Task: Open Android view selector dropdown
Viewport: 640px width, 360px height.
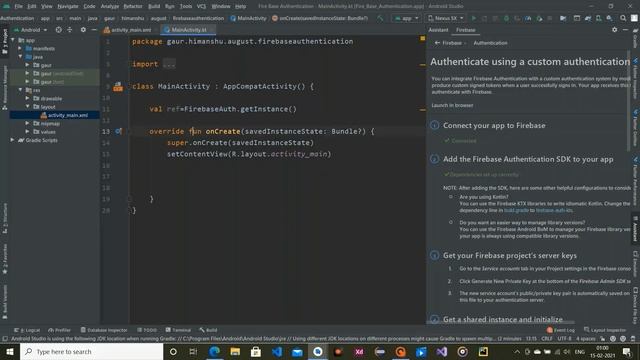Action: point(31,30)
